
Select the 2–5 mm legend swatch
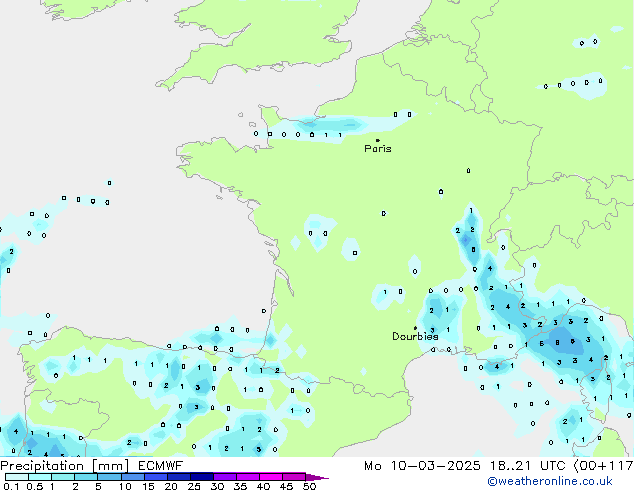click(x=86, y=477)
